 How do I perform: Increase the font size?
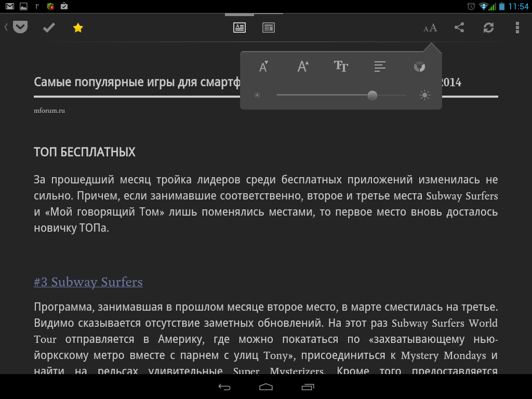(302, 66)
